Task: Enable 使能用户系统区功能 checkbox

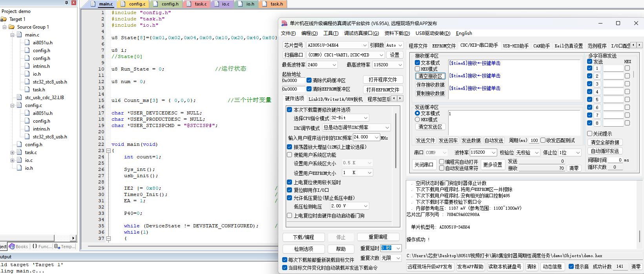Action: (290, 155)
